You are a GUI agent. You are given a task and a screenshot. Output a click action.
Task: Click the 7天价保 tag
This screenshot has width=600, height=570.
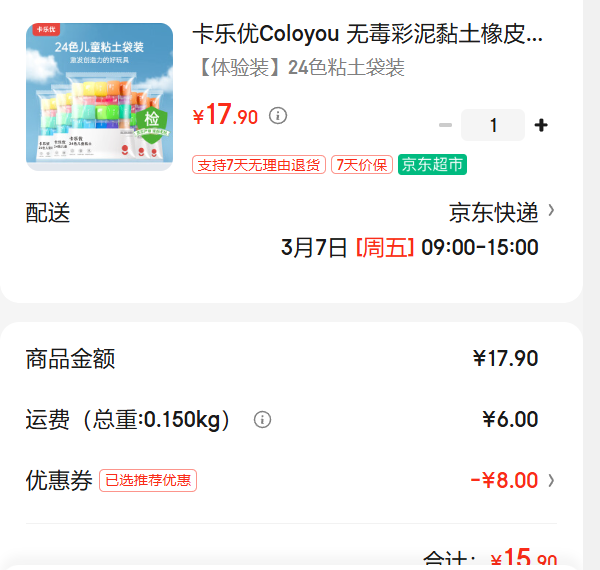pos(362,165)
